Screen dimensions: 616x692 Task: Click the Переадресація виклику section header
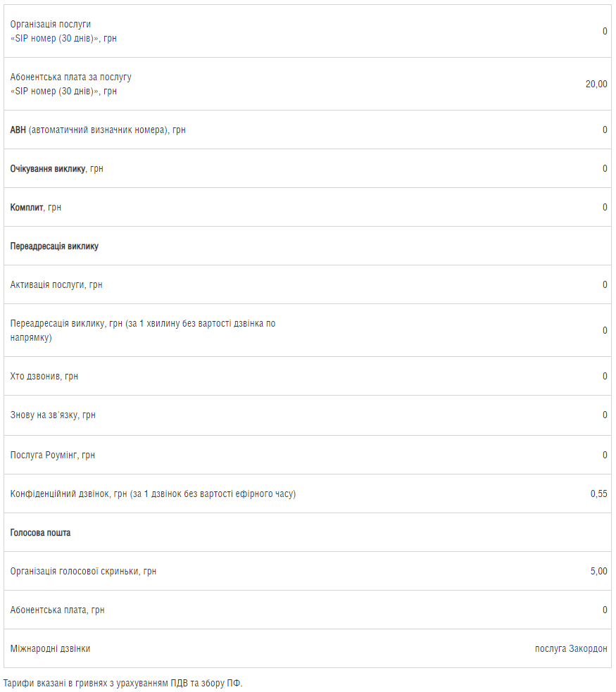54,246
